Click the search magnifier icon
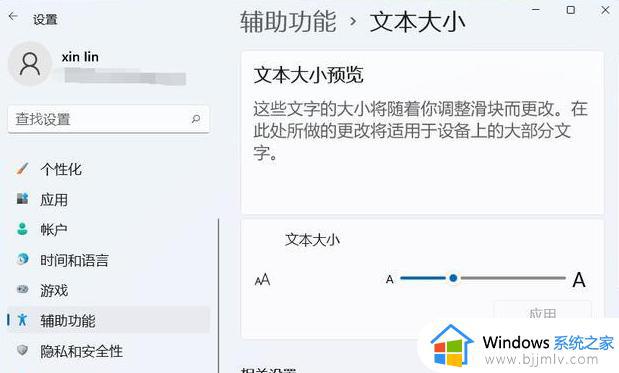The height and width of the screenshot is (373, 619). coord(196,118)
